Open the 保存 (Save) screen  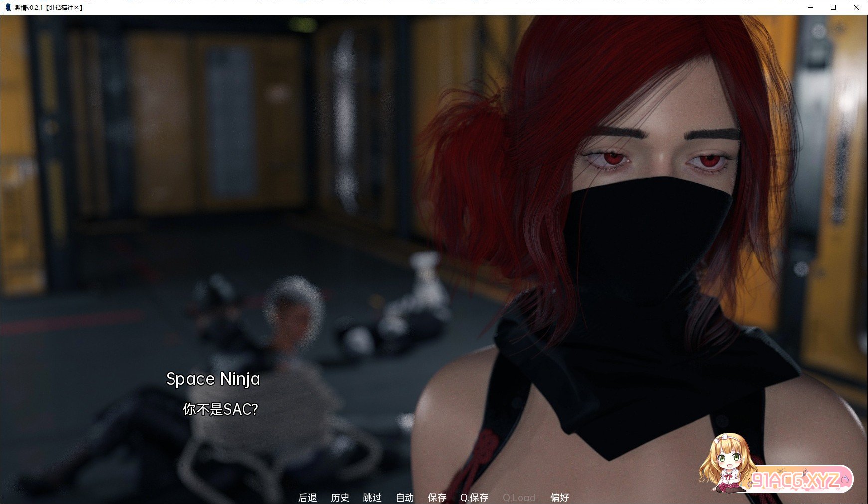437,497
